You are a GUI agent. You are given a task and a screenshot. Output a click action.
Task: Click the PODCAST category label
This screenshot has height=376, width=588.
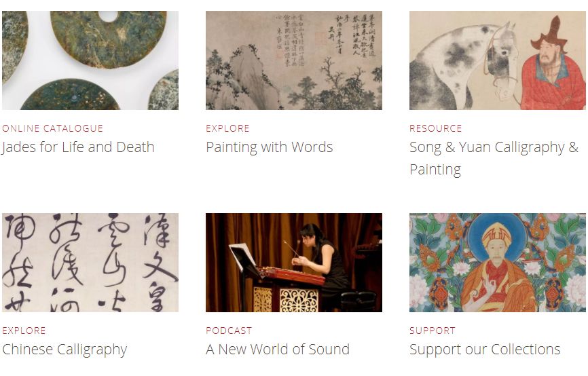[229, 331]
